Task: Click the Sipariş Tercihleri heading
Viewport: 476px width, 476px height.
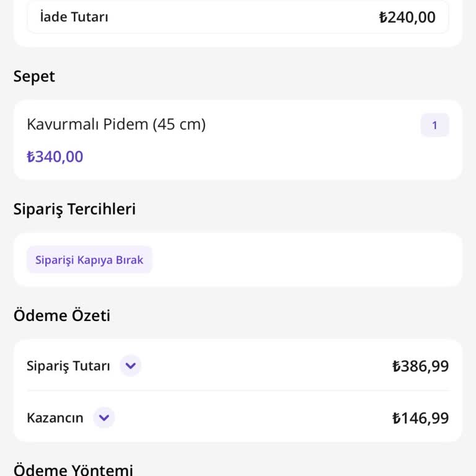Action: [74, 209]
